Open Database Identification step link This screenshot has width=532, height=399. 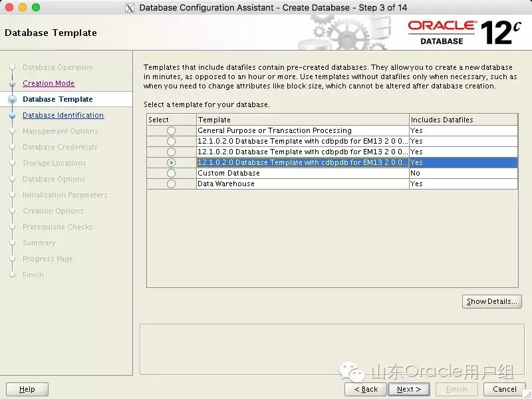(63, 115)
